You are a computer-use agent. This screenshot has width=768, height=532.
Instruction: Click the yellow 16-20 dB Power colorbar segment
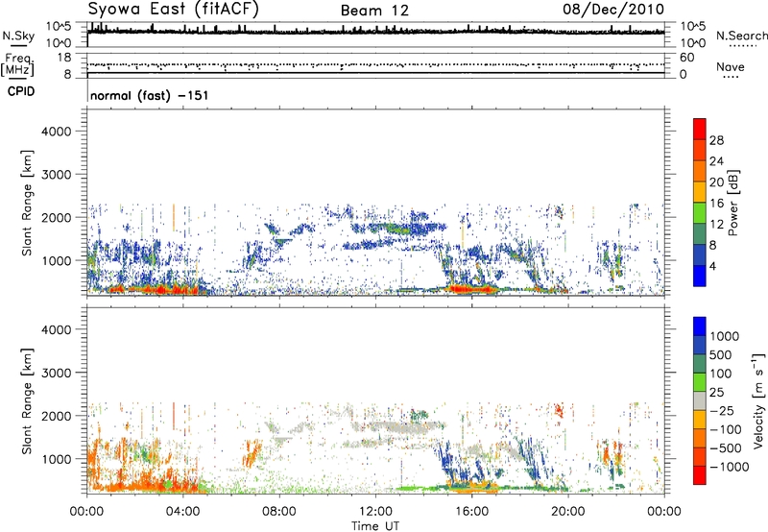coord(700,191)
